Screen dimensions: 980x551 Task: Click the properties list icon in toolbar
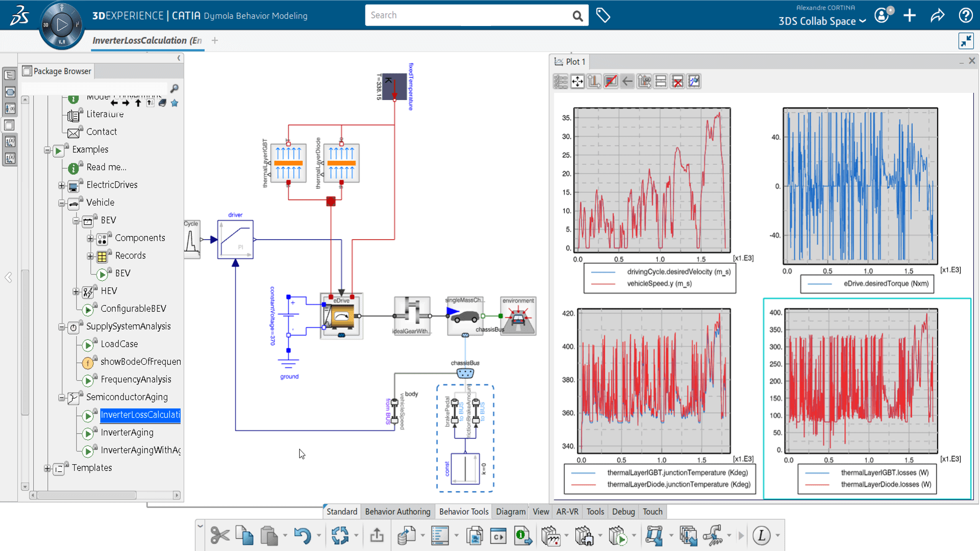(439, 536)
